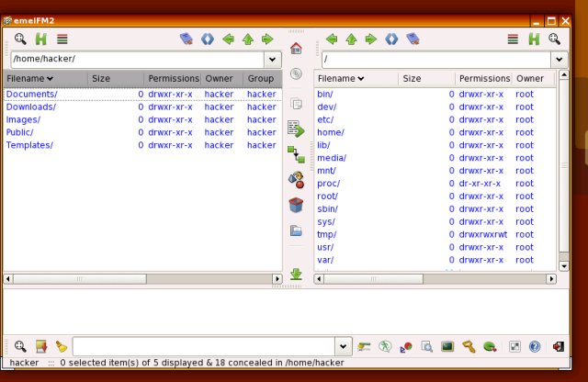Go back in left pane history

[x=228, y=39]
